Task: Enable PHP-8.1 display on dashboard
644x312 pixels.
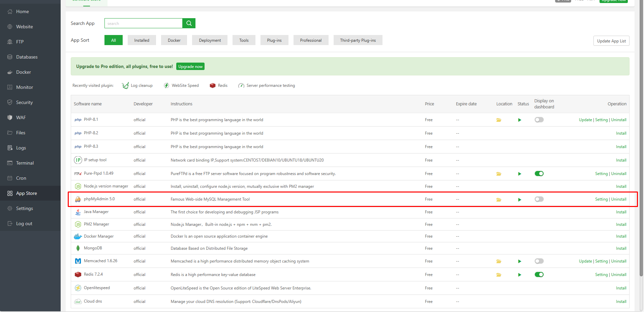Action: pyautogui.click(x=539, y=120)
